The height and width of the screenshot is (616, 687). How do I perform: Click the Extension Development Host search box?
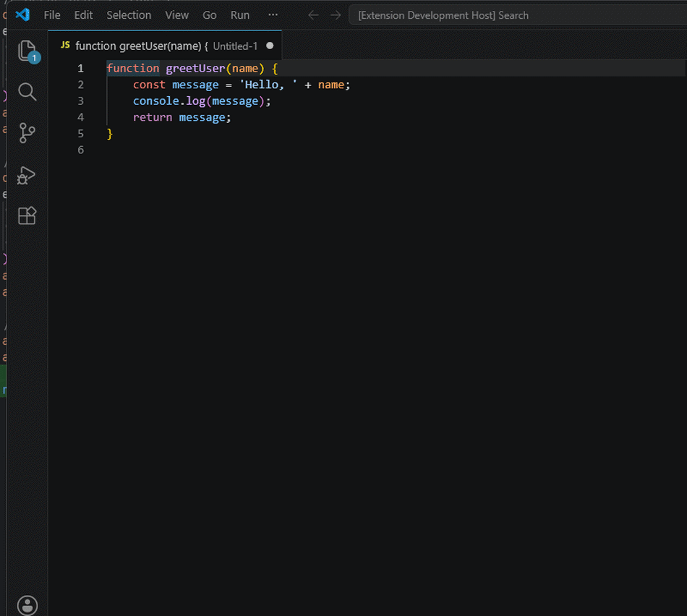tap(518, 15)
